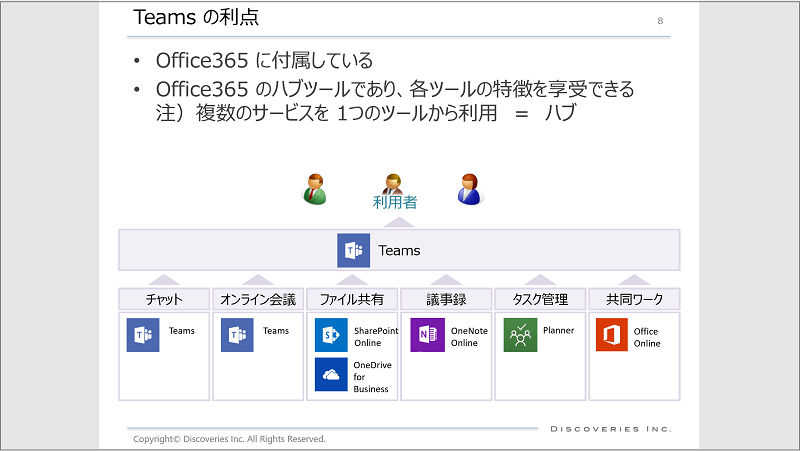Viewport: 800px width, 451px height.
Task: Click the Teams text label under チャット
Action: click(x=182, y=331)
